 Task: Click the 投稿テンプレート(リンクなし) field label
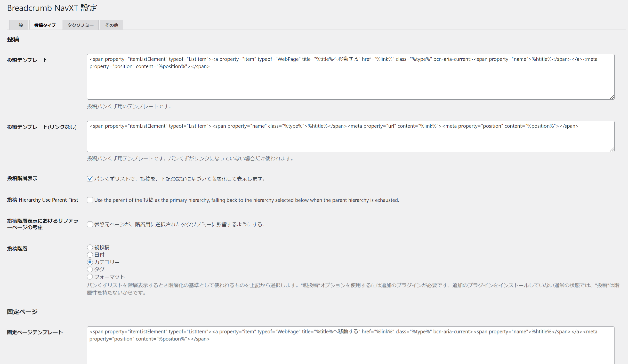click(42, 127)
